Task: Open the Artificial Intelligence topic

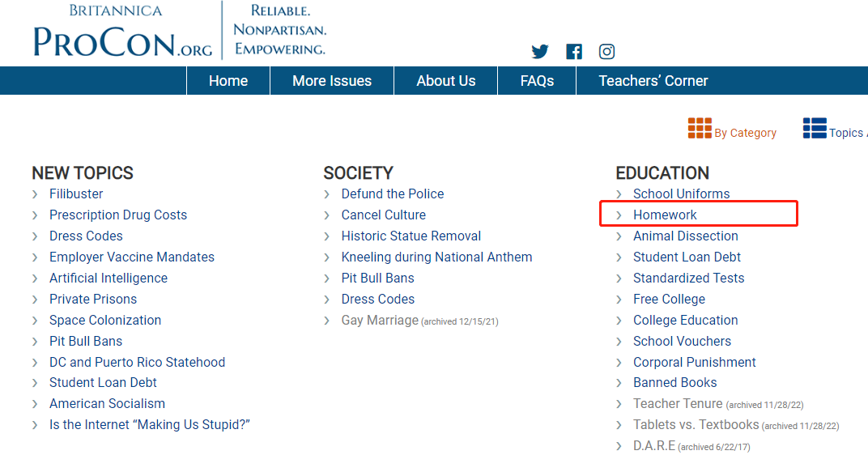Action: (108, 279)
